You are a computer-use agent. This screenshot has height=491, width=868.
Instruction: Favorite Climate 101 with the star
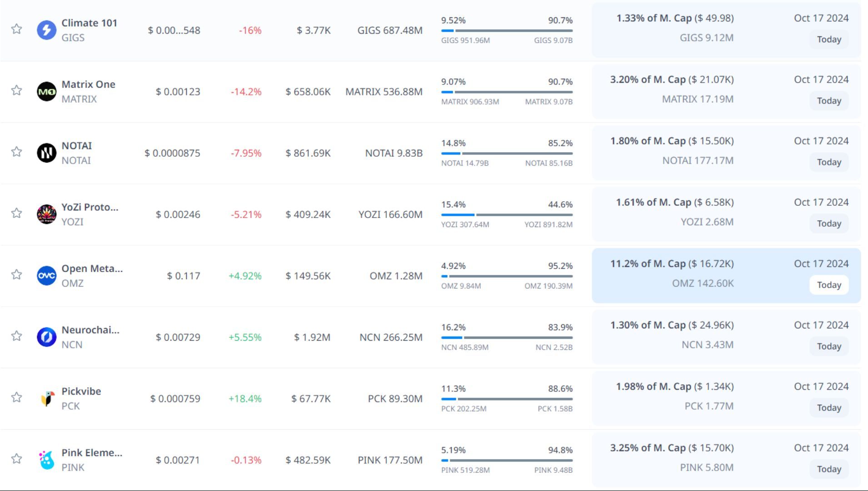[17, 29]
